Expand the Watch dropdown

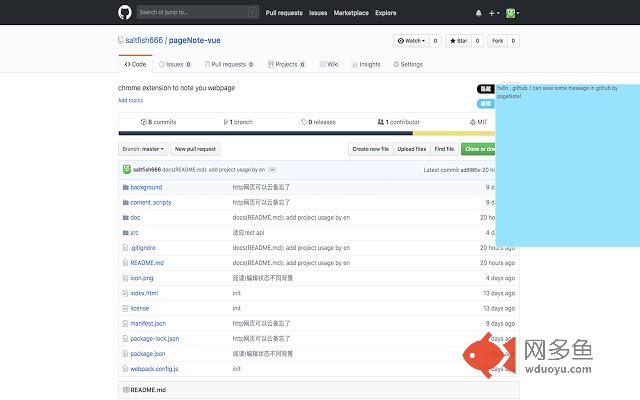pos(411,41)
